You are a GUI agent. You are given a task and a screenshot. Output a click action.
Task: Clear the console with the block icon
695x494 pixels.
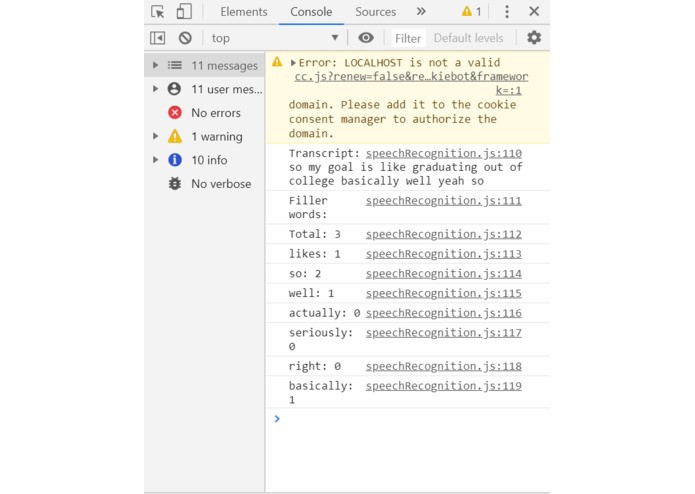[185, 38]
